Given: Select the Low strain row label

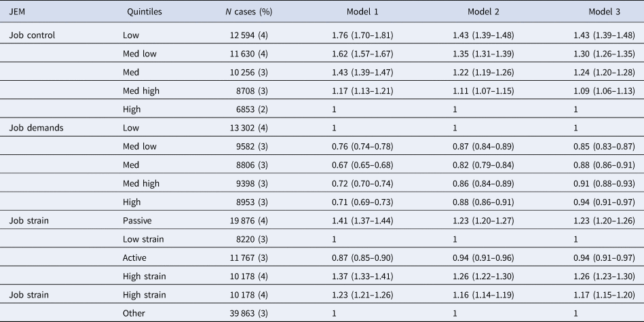Looking at the screenshot, I should (x=144, y=240).
